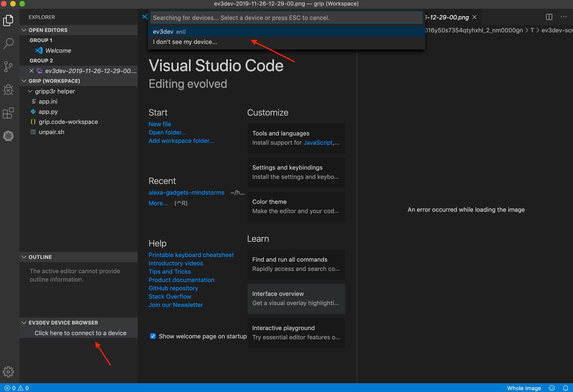Image resolution: width=573 pixels, height=392 pixels.
Task: Collapse the gripp3r helper folder
Action: click(30, 91)
